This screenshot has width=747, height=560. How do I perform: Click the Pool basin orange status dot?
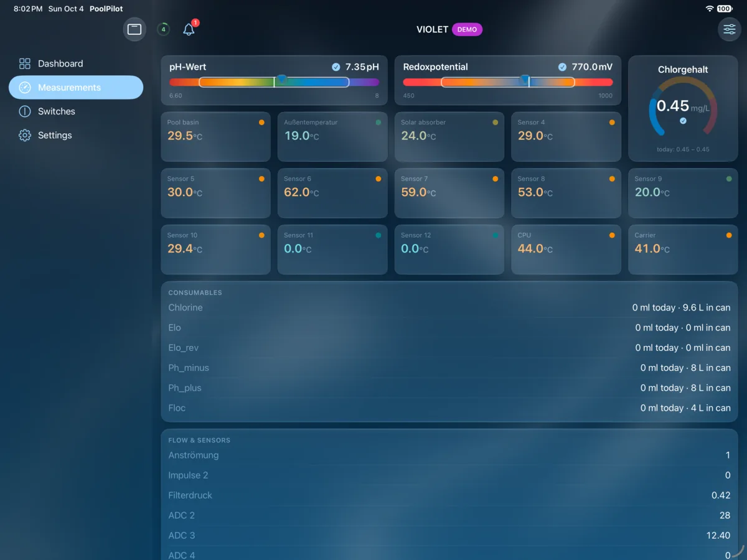261,123
